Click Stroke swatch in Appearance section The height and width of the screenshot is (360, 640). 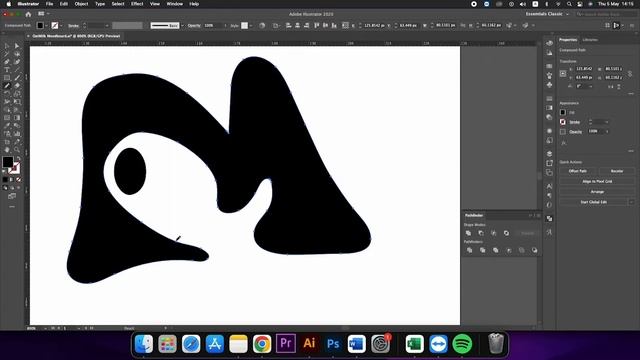click(x=563, y=122)
